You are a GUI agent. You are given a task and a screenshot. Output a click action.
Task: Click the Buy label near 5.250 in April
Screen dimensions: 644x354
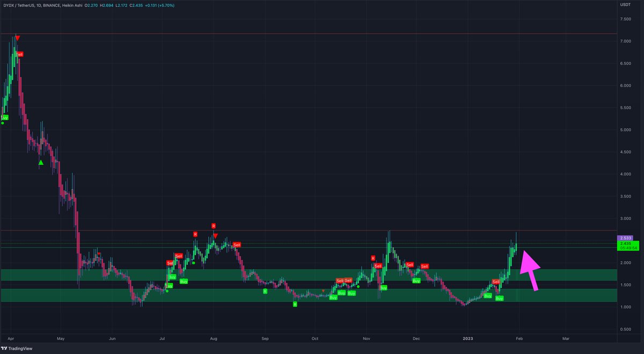[5, 116]
